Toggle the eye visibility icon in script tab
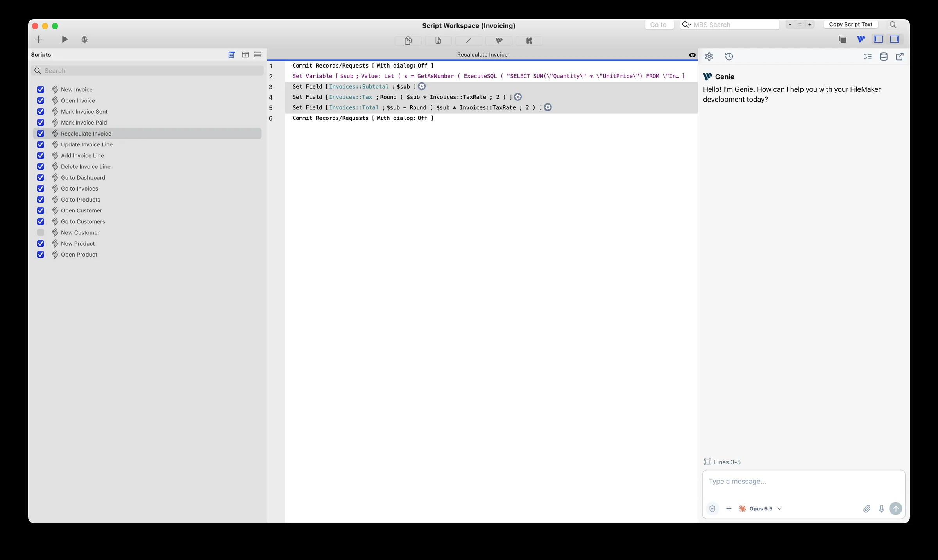 (692, 55)
